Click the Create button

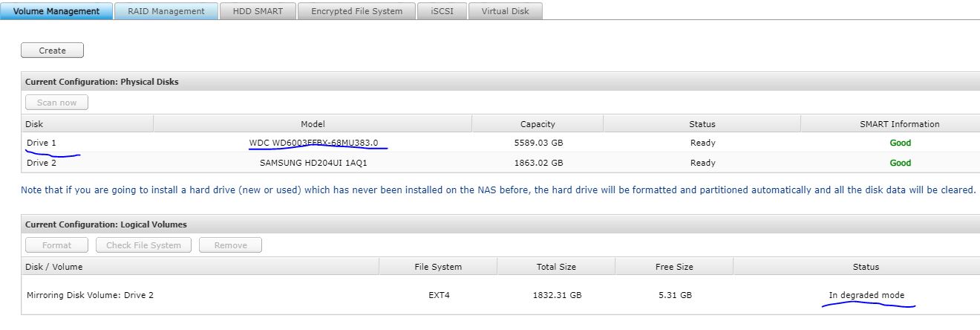pos(52,51)
